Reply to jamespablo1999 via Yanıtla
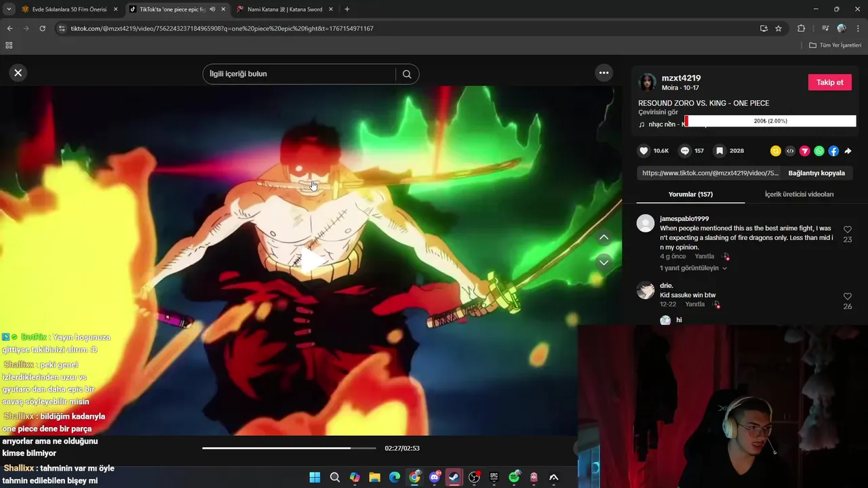Image resolution: width=868 pixels, height=488 pixels. point(705,256)
